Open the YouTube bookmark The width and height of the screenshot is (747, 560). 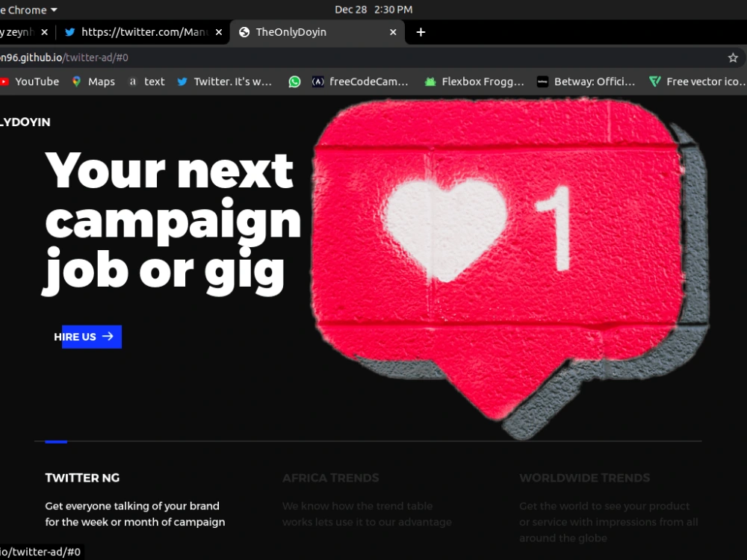coord(30,81)
